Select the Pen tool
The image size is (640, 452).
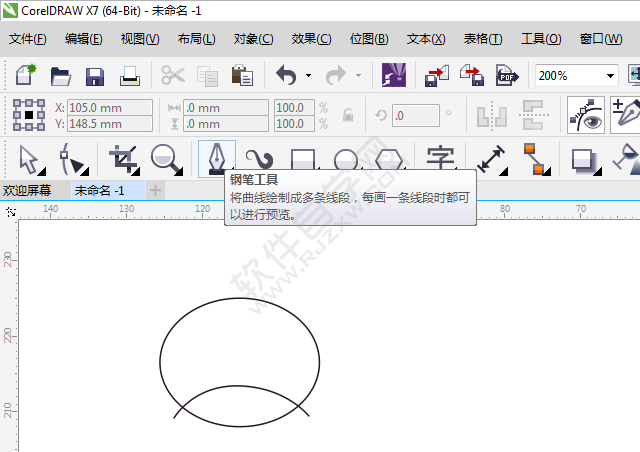(217, 159)
